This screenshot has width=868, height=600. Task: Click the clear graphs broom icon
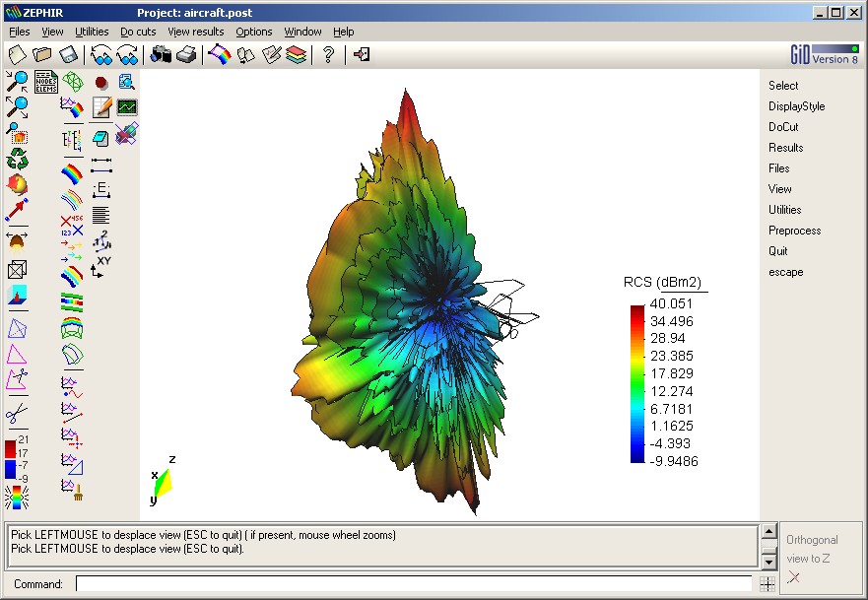72,490
